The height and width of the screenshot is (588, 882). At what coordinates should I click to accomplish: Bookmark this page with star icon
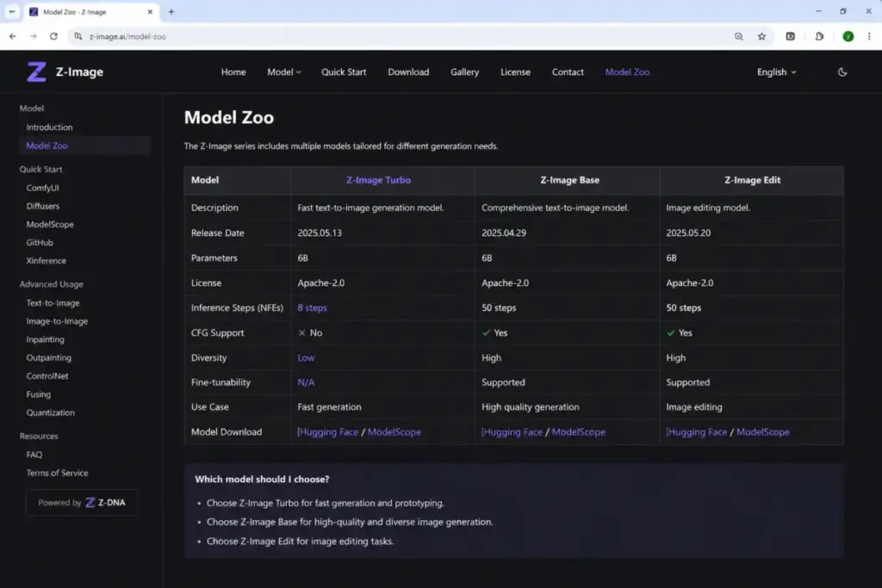point(761,36)
